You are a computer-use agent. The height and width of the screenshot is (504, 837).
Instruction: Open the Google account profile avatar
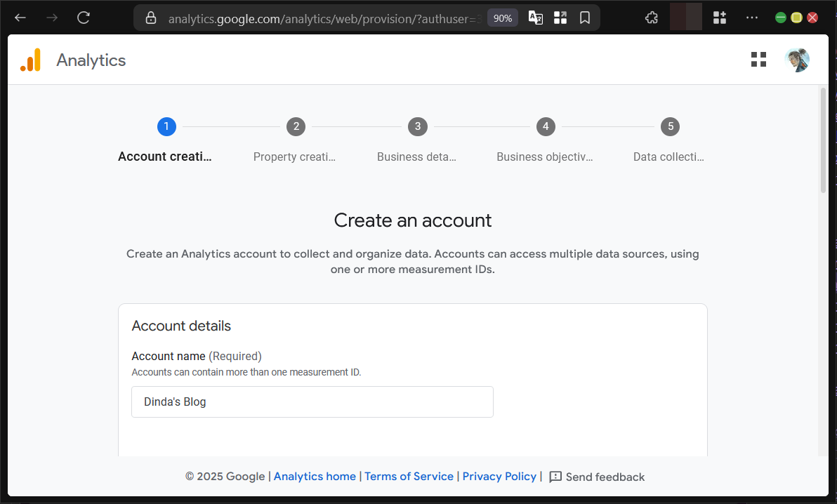coord(797,60)
